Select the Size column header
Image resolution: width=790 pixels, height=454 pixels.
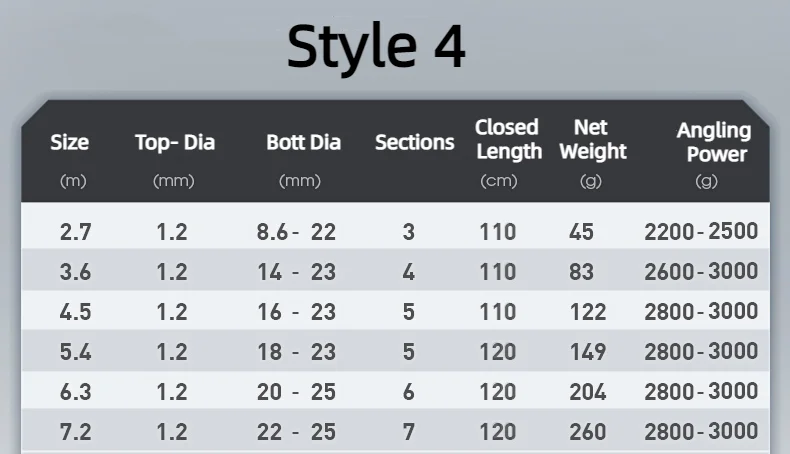(x=70, y=143)
